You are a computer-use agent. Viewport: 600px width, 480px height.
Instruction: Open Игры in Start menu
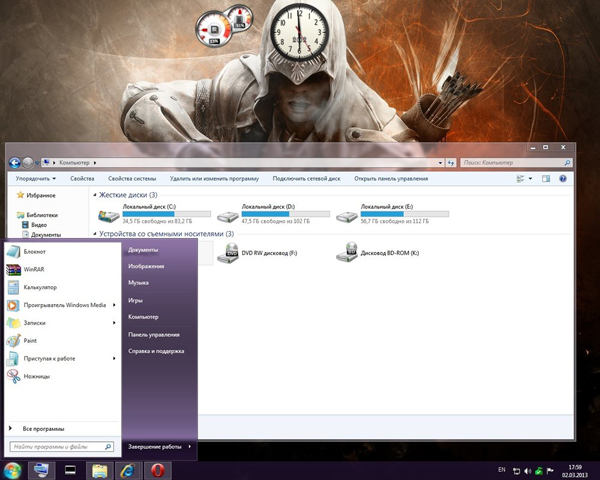(135, 300)
